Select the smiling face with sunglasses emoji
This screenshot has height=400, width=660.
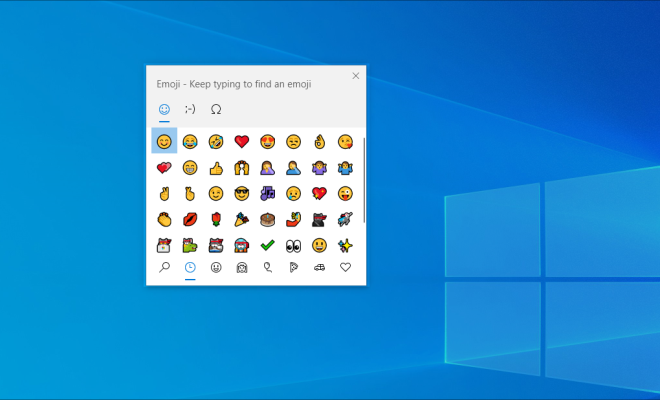[x=242, y=194]
